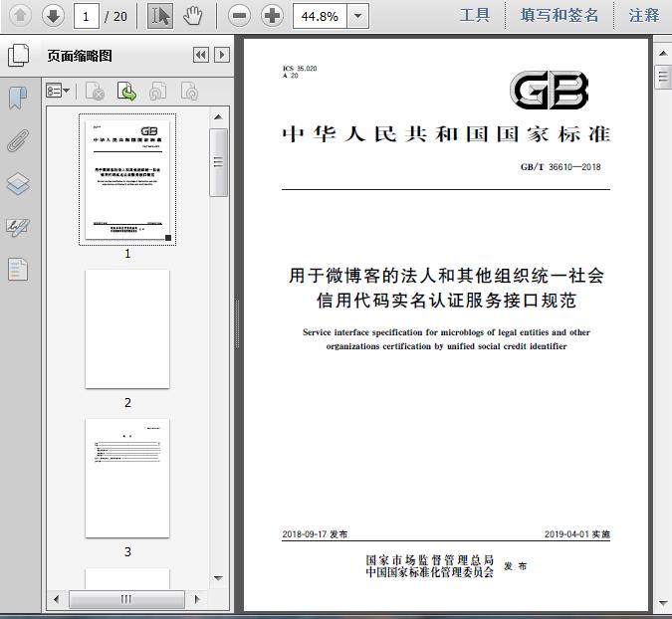Click the 页面缩略图 panel title
Screen dimensions: 672x619
[x=80, y=56]
